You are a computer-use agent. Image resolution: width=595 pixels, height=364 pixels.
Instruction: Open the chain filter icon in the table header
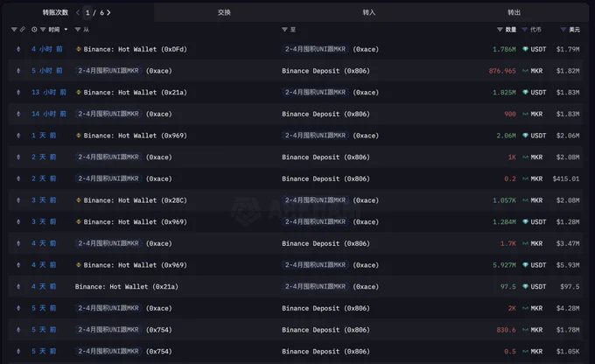14,29
